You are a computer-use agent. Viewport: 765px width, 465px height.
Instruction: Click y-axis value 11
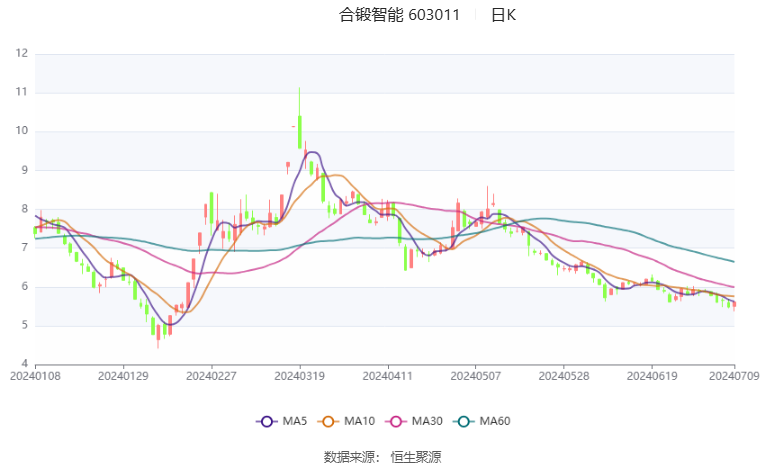click(x=22, y=92)
